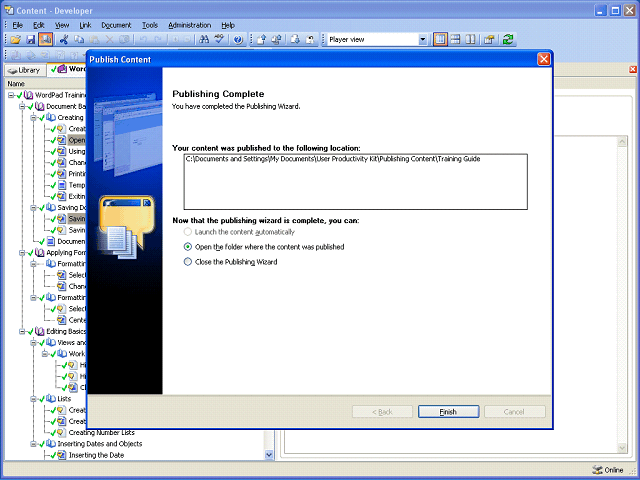Screen dimensions: 640x480
Task: Click the Find binoculars icon
Action: (204, 40)
